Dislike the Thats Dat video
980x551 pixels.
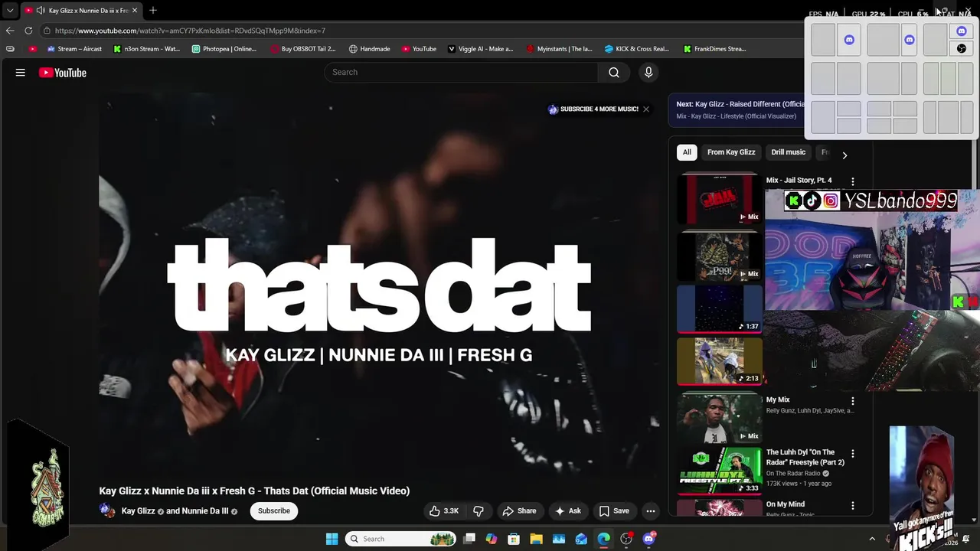479,510
